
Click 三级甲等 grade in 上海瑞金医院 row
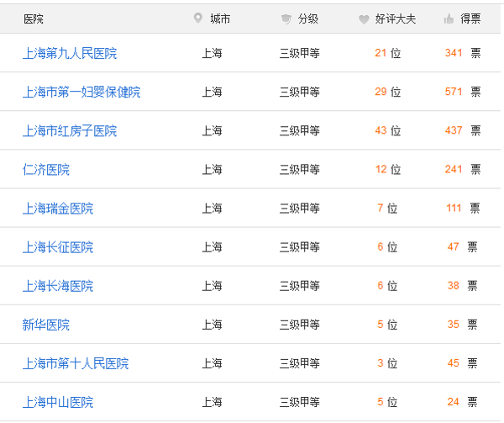(300, 209)
